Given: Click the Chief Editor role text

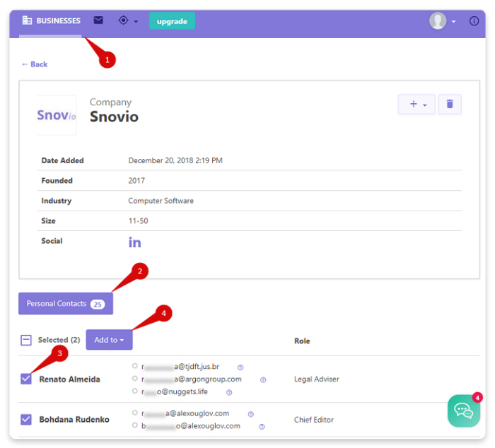Looking at the screenshot, I should pos(314,420).
